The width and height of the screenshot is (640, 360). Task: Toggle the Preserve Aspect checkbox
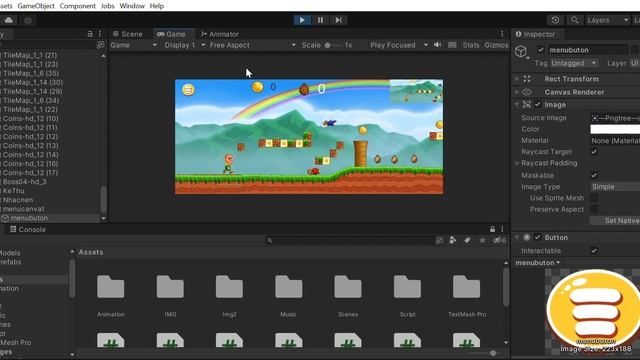[x=594, y=209]
